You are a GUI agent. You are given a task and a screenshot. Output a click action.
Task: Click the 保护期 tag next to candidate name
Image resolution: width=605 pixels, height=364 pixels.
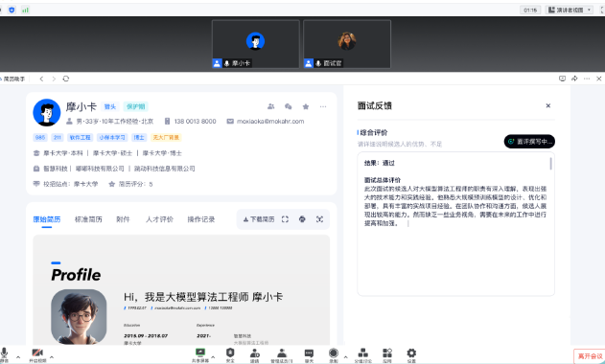(x=136, y=107)
